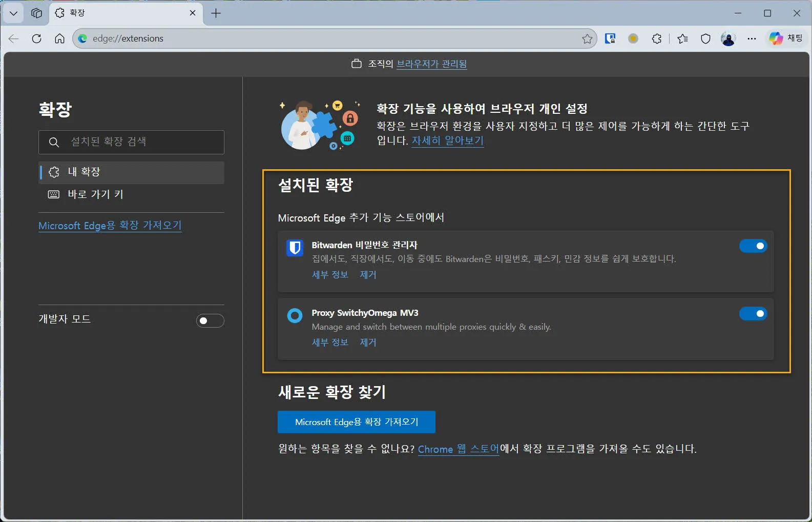This screenshot has height=522, width=812.
Task: Click the Bitwarden 비밀번호 관리자 title
Action: coord(364,245)
